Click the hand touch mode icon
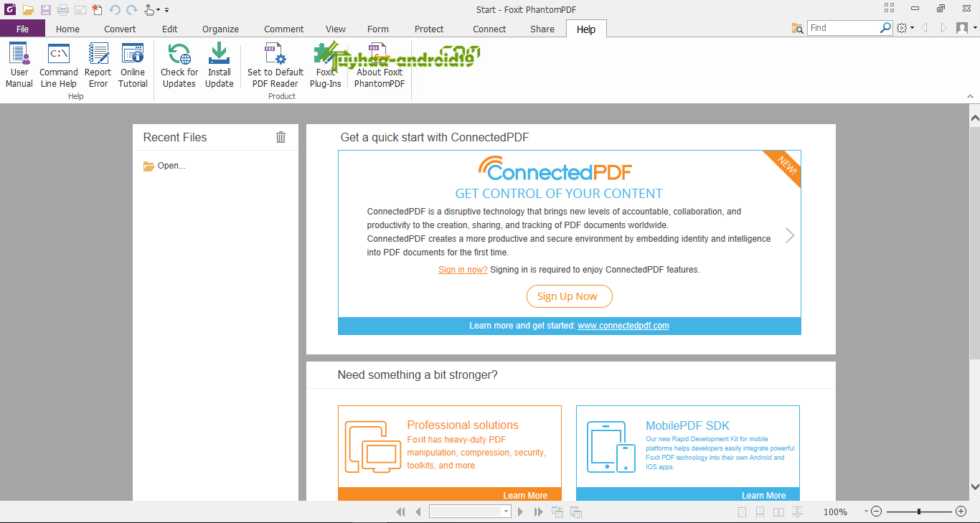This screenshot has width=980, height=523. 149,9
